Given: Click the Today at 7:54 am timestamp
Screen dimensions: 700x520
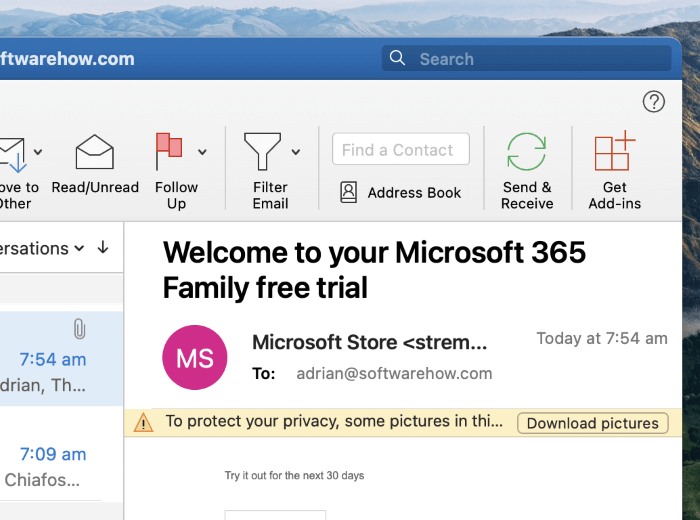Looking at the screenshot, I should 602,338.
